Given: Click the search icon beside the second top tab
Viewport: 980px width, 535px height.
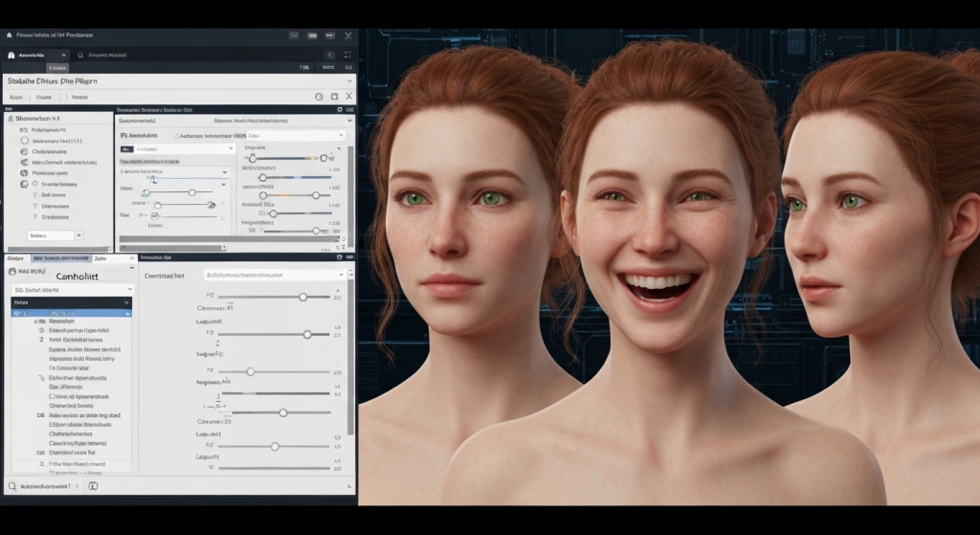Looking at the screenshot, I should tap(79, 56).
